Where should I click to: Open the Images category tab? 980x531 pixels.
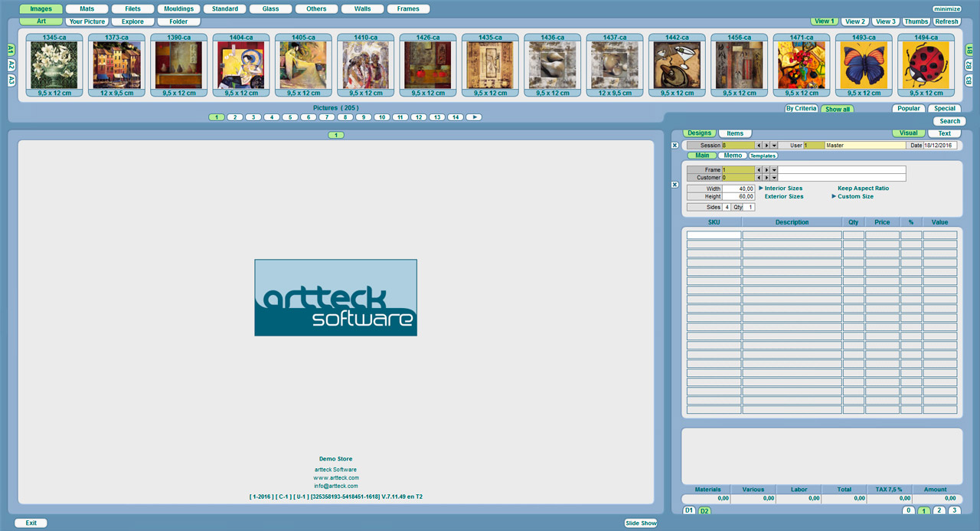click(x=41, y=9)
